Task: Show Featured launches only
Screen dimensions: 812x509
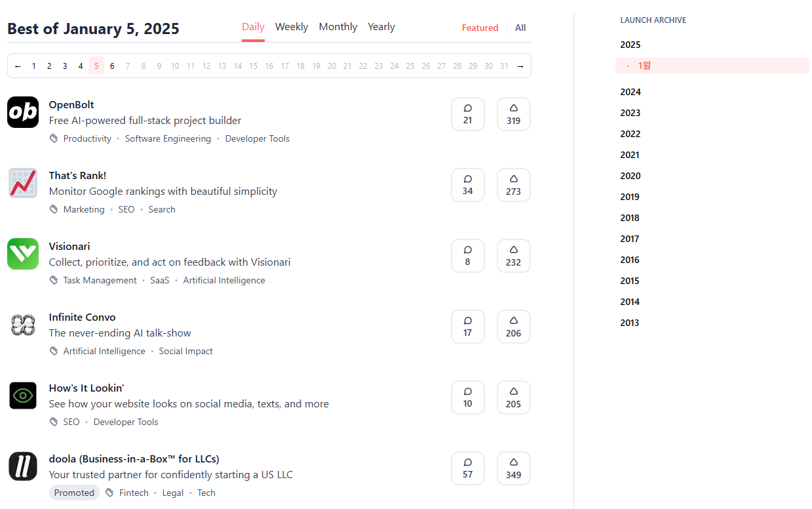Action: [480, 28]
